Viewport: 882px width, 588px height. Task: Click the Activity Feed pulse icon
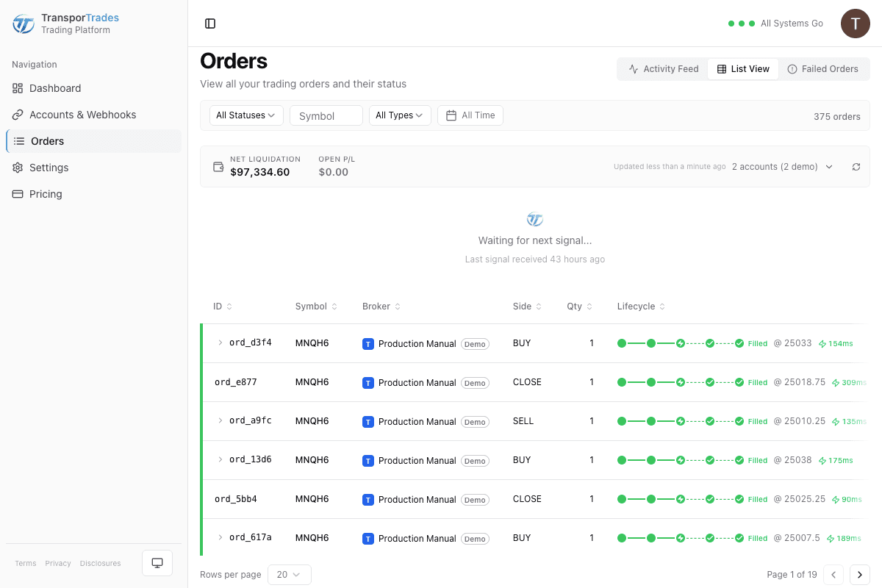pyautogui.click(x=634, y=69)
